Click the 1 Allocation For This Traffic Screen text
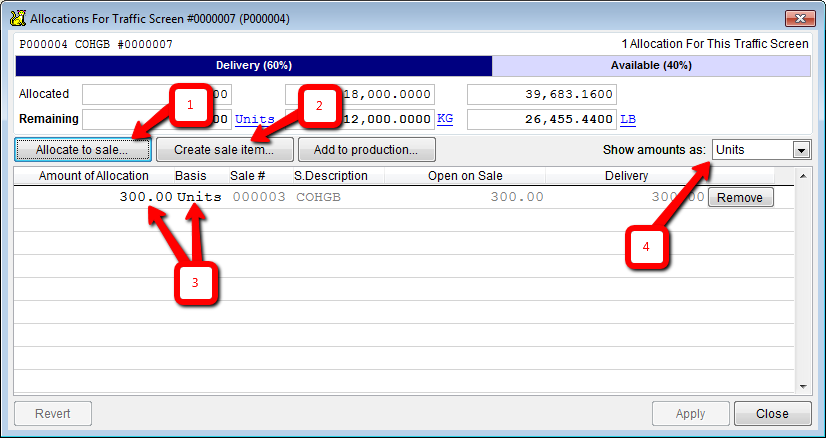This screenshot has width=826, height=438. (715, 44)
